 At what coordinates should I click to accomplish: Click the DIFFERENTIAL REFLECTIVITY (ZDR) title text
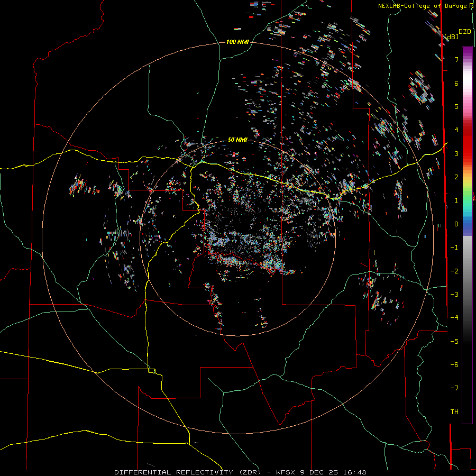pos(188,472)
